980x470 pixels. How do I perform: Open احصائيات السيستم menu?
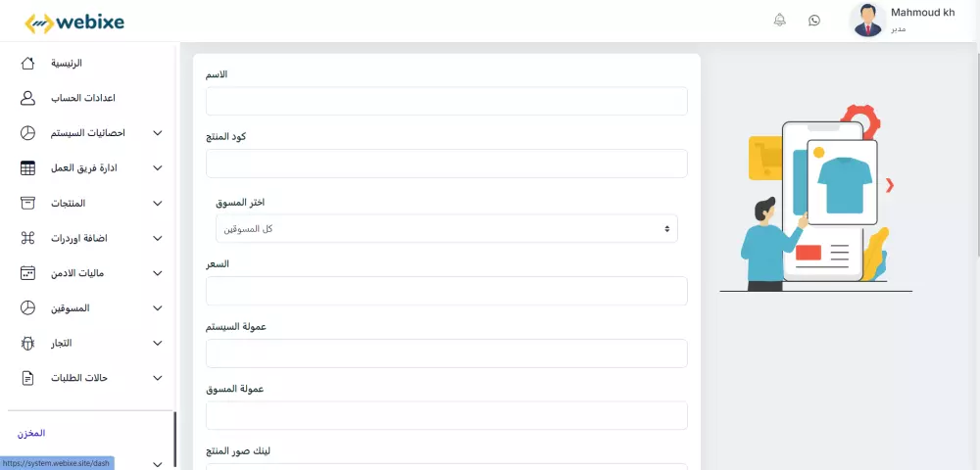pos(87,133)
